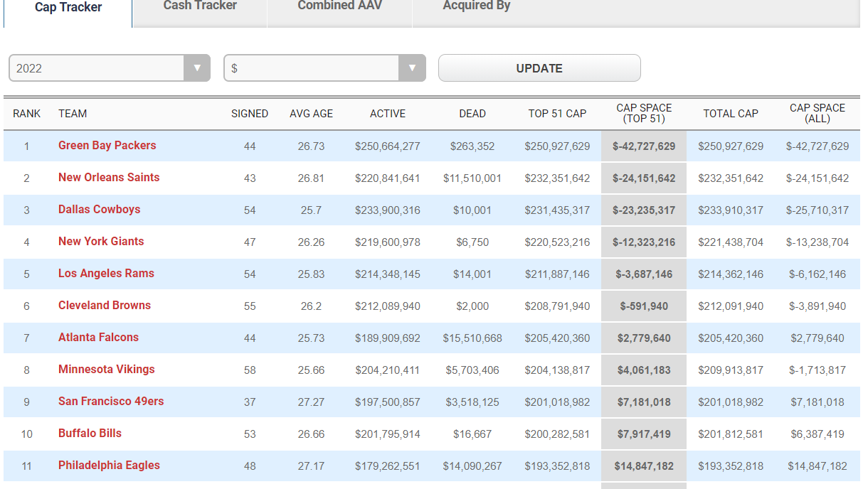Screen dimensions: 868x489
Task: Sort by the TOTAL CAP column header
Action: coord(731,114)
